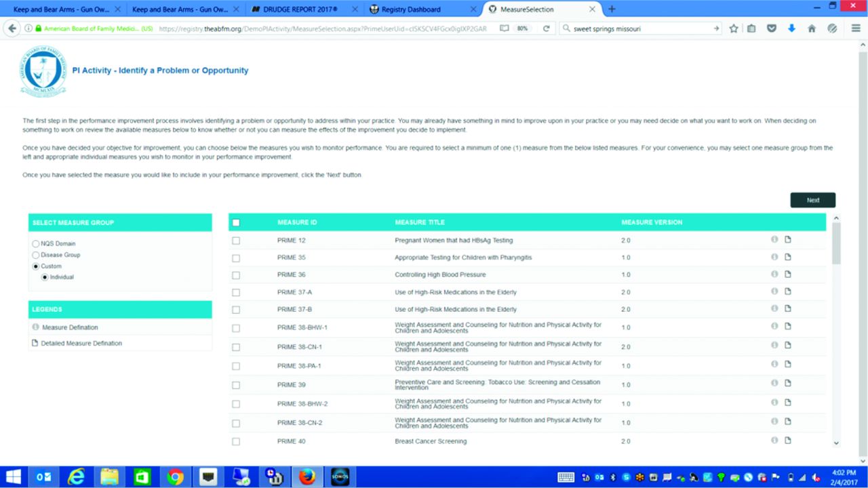The width and height of the screenshot is (868, 488).
Task: Open measure definition info for PRIME 12
Action: tap(774, 239)
